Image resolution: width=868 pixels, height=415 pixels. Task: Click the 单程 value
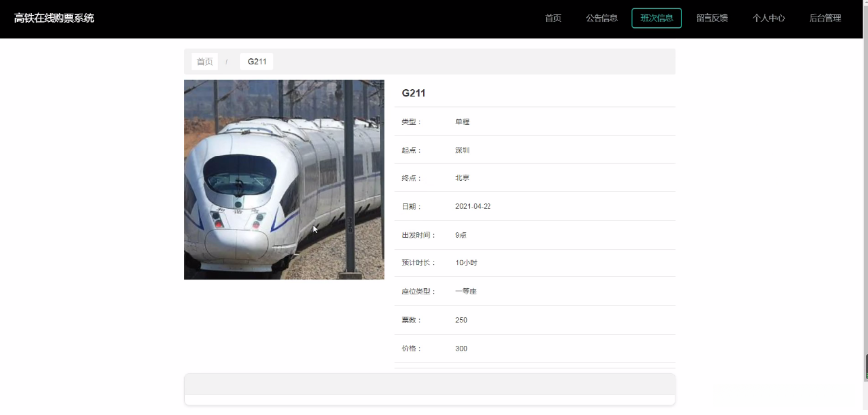pos(462,122)
